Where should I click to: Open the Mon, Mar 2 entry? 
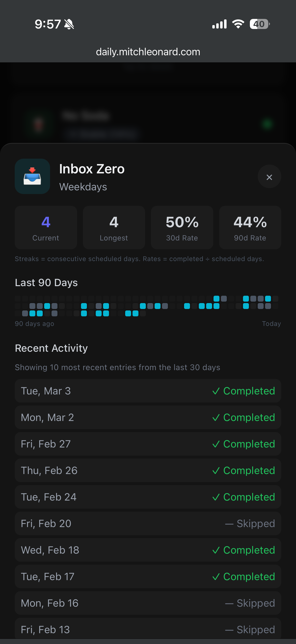coord(148,417)
